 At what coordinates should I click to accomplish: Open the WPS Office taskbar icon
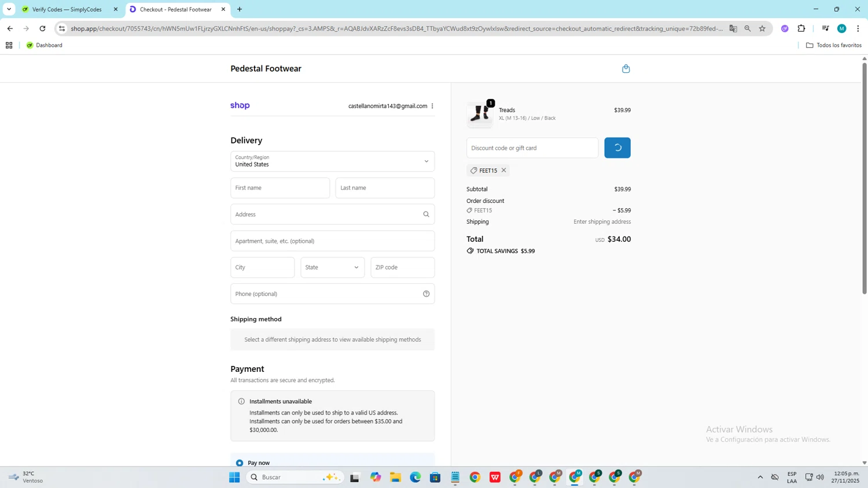(495, 477)
